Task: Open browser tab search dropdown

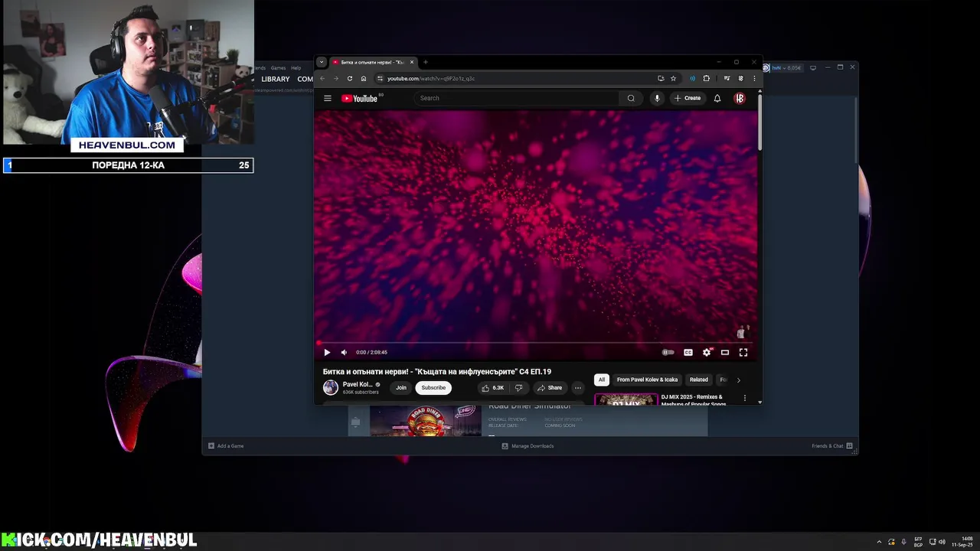Action: (x=322, y=62)
